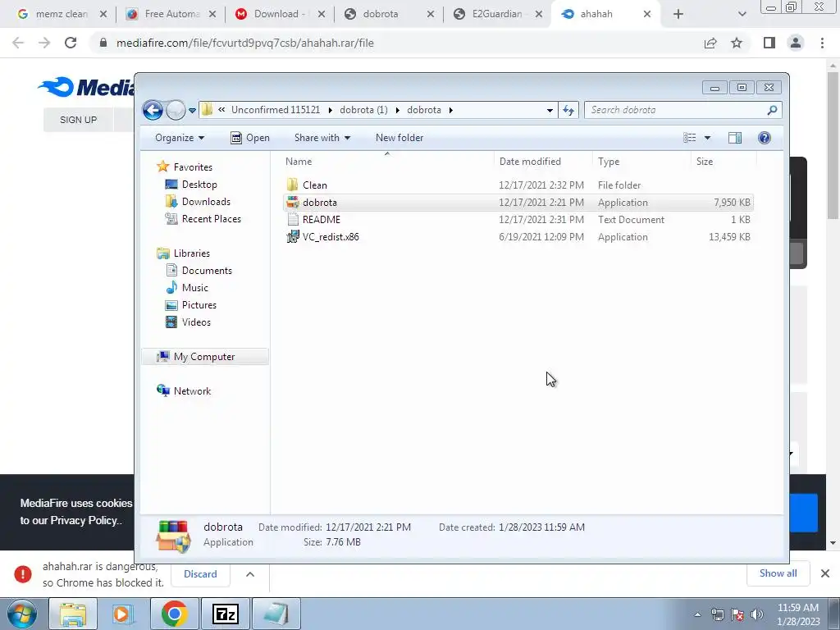Switch to memz clean Chrome tab
The image size is (840, 630).
61,14
